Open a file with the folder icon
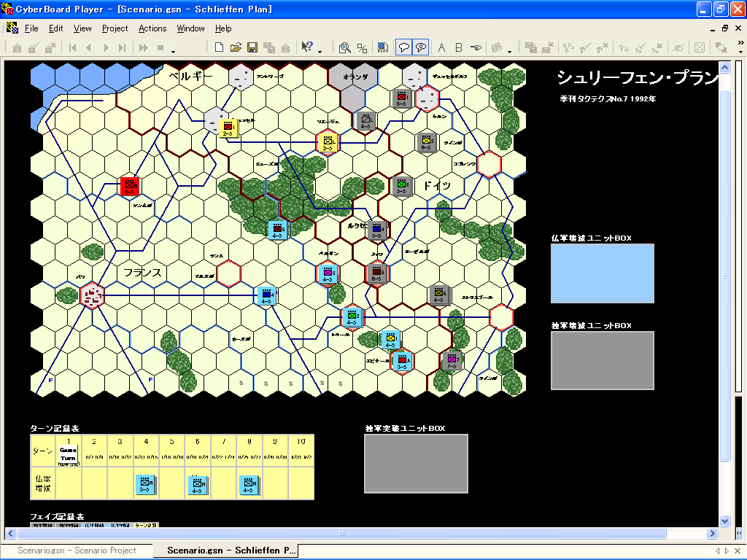 [x=236, y=47]
